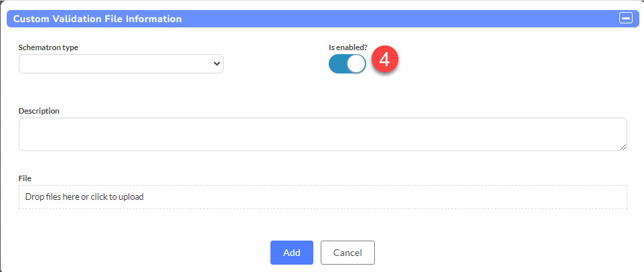Image resolution: width=644 pixels, height=272 pixels.
Task: Click the red number 4 badge
Action: (385, 60)
